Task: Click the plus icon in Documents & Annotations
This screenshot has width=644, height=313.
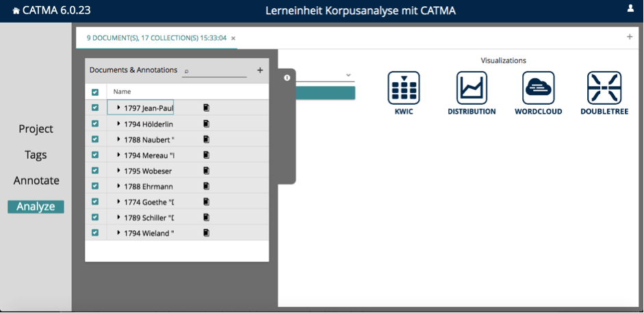Action: (x=259, y=71)
